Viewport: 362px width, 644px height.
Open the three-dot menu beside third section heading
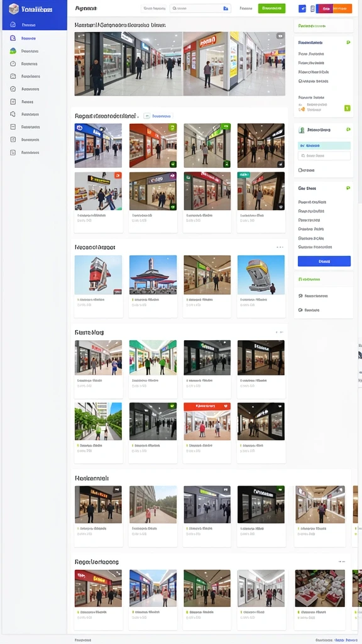(280, 247)
